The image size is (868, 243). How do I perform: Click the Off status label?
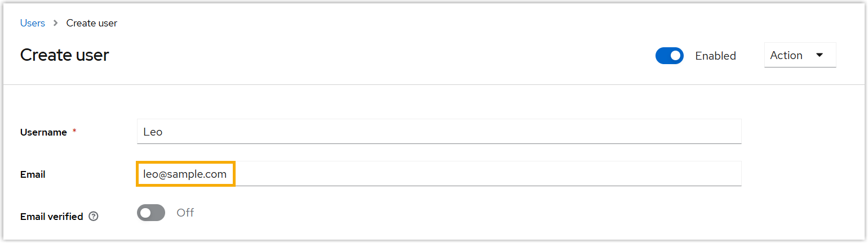coord(185,213)
